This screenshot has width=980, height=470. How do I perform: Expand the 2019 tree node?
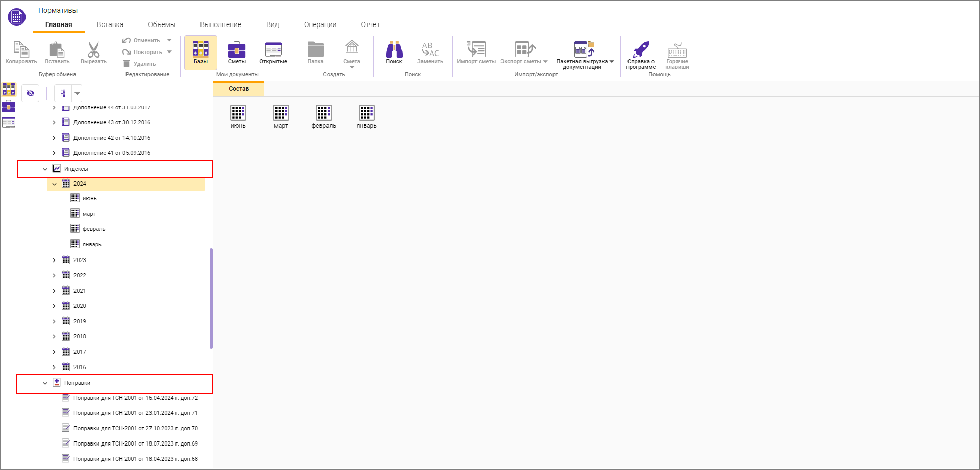click(54, 322)
